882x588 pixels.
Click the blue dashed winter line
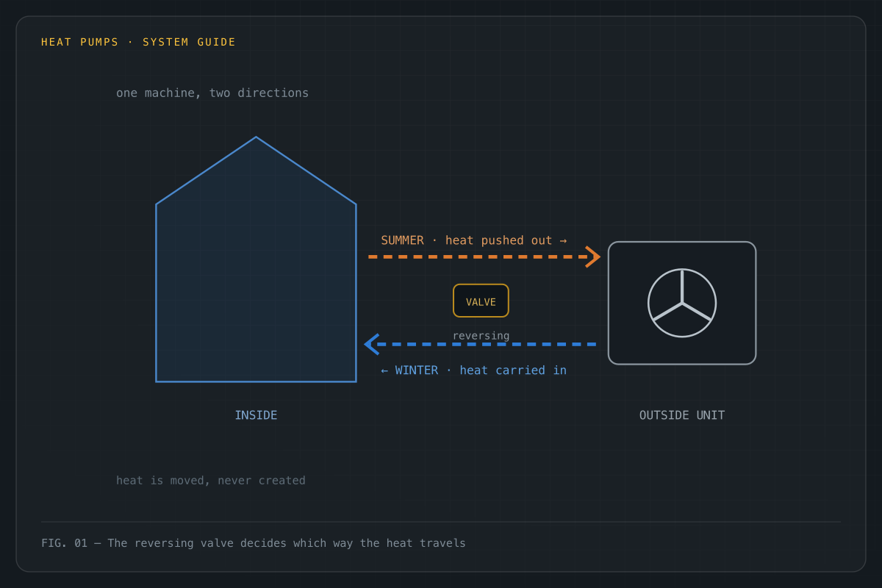tap(487, 344)
